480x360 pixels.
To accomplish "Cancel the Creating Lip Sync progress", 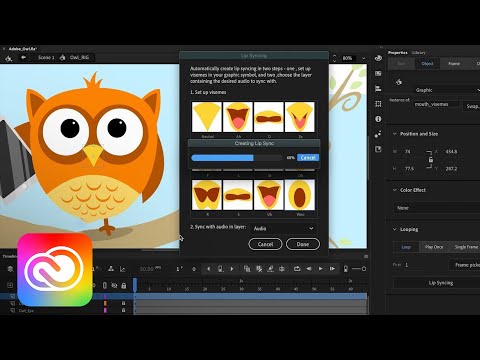I will pos(308,158).
